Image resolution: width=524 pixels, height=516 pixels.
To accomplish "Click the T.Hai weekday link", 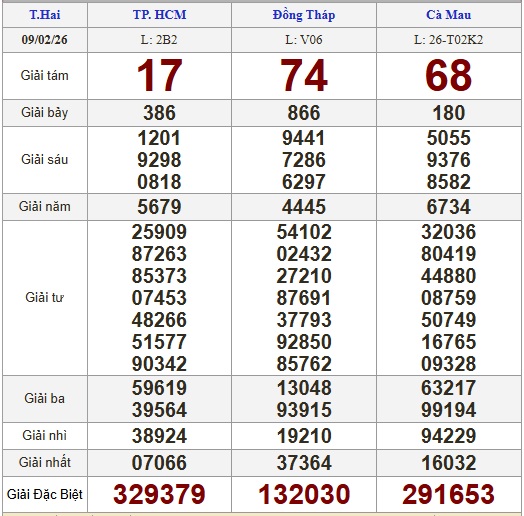I will tap(45, 15).
